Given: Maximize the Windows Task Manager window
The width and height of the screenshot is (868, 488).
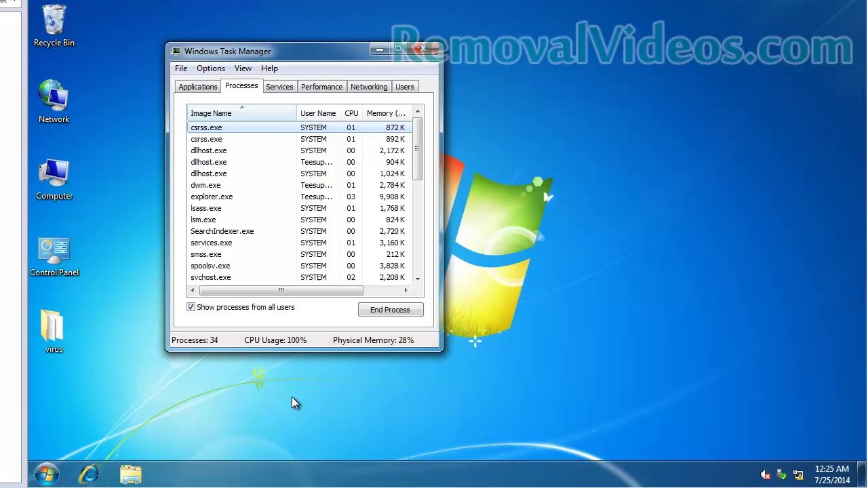Looking at the screenshot, I should (x=397, y=49).
